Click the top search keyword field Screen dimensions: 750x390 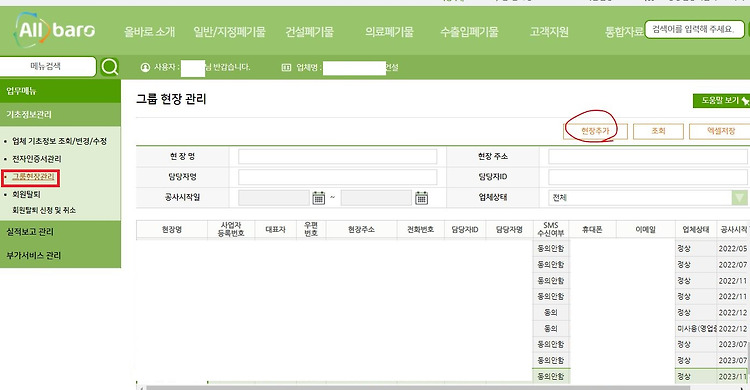pyautogui.click(x=695, y=30)
